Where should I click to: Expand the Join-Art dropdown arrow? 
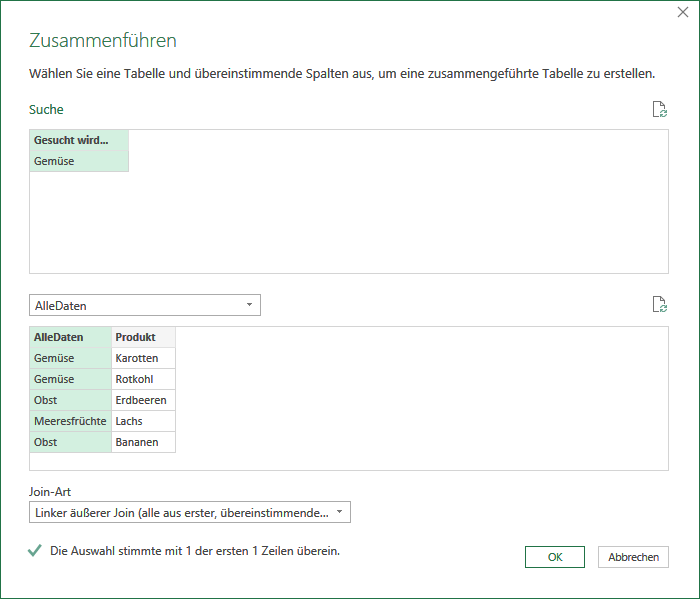tap(339, 512)
